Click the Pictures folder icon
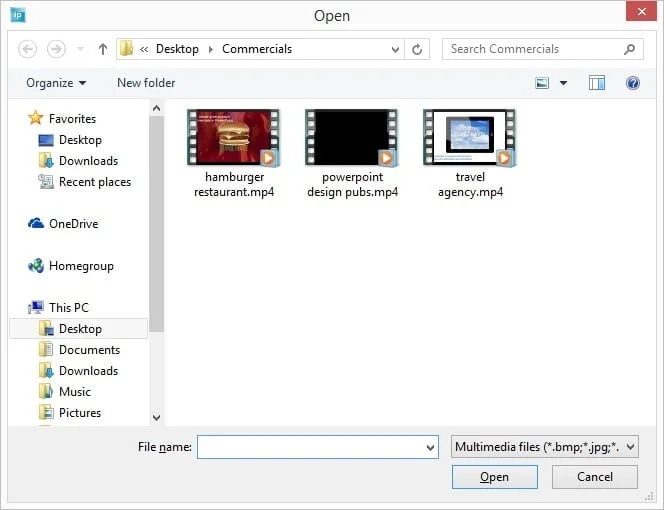 [46, 413]
